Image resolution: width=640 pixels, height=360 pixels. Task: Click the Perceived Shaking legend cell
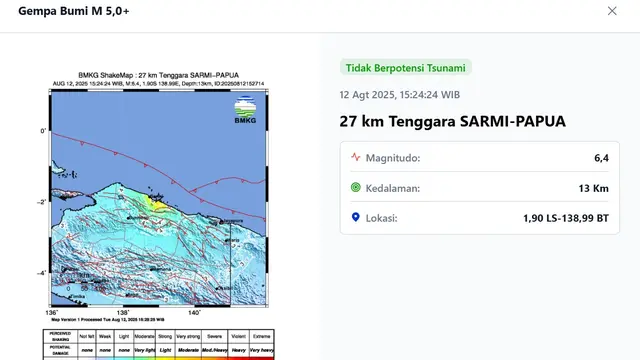click(60, 336)
